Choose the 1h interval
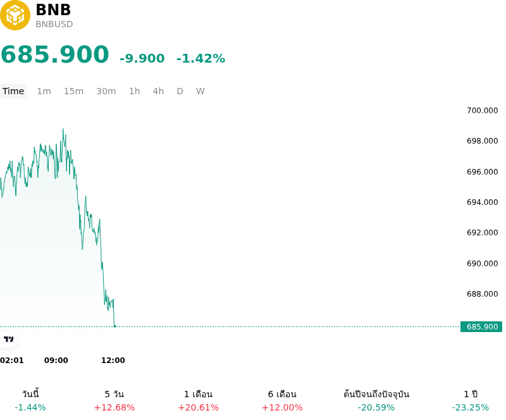The height and width of the screenshot is (420, 506). coord(134,91)
